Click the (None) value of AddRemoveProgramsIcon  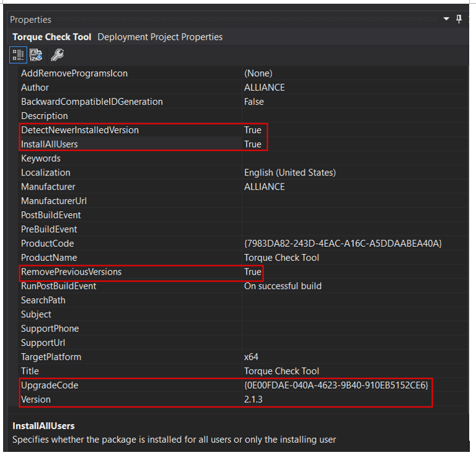click(258, 73)
